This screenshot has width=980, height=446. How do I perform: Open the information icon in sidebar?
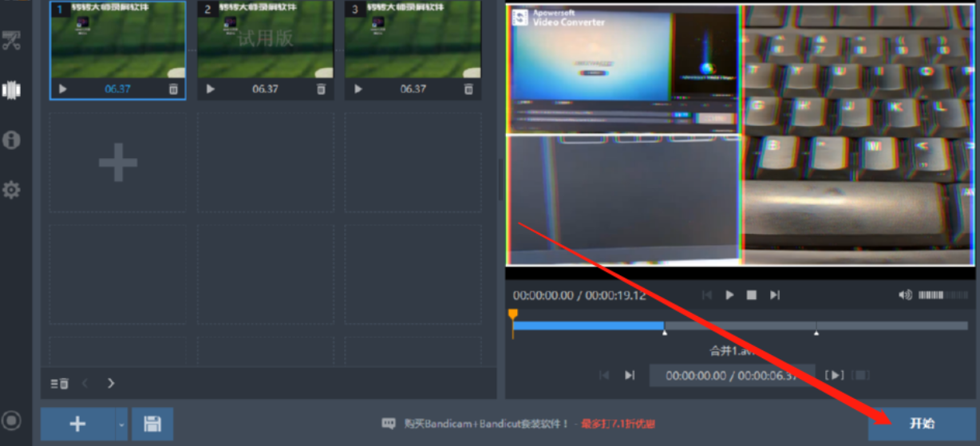[11, 140]
